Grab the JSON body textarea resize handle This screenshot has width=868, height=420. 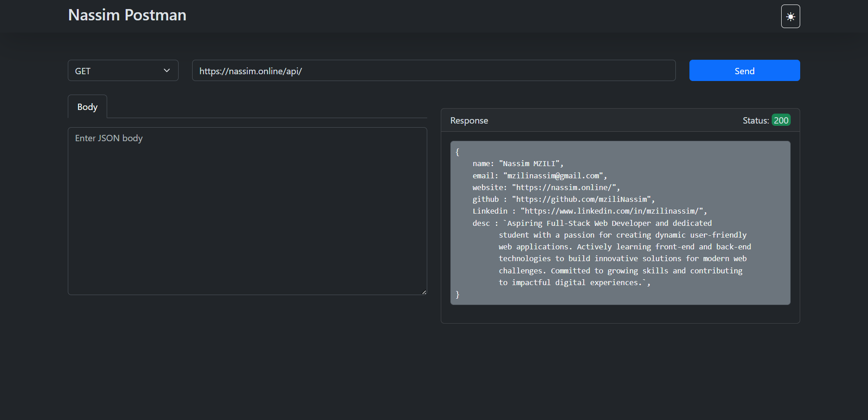tap(424, 292)
